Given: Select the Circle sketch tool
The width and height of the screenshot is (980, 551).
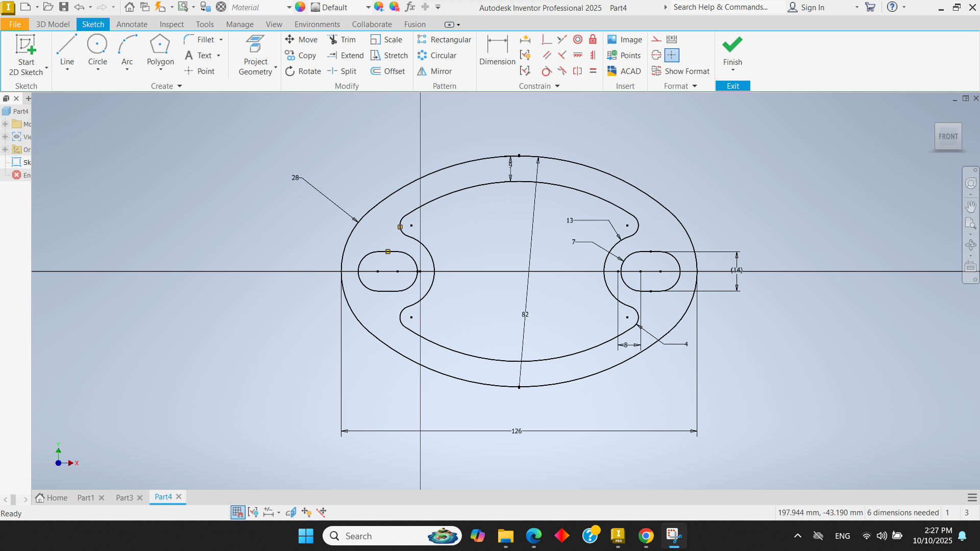Looking at the screenshot, I should tap(97, 50).
